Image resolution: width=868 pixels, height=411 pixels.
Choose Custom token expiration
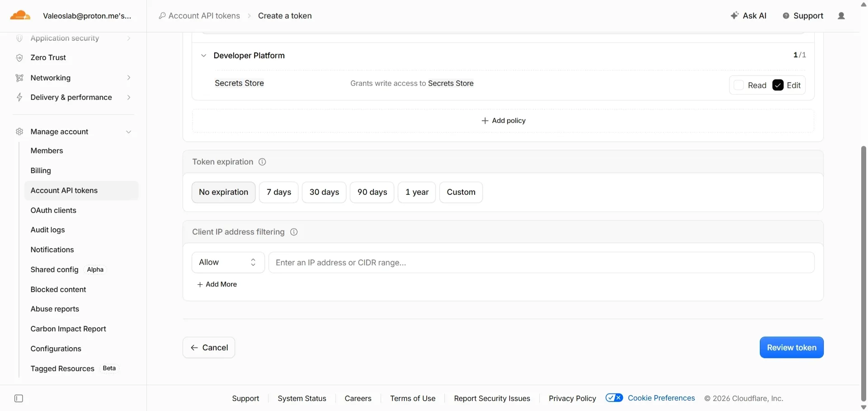pos(461,192)
